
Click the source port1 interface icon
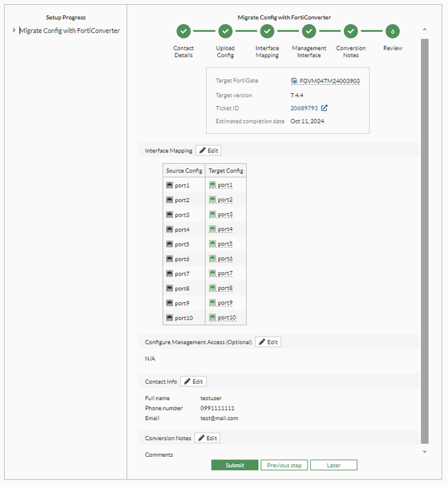coord(170,186)
